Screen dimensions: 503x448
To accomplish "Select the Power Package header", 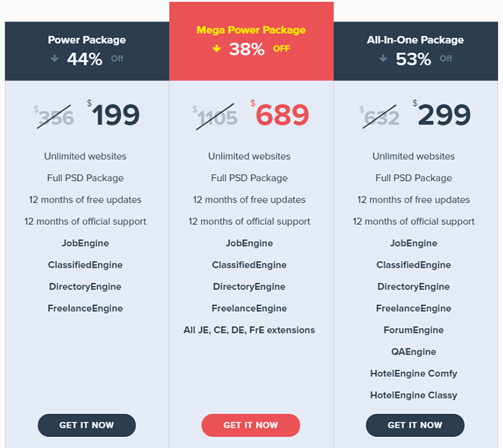I will point(87,40).
